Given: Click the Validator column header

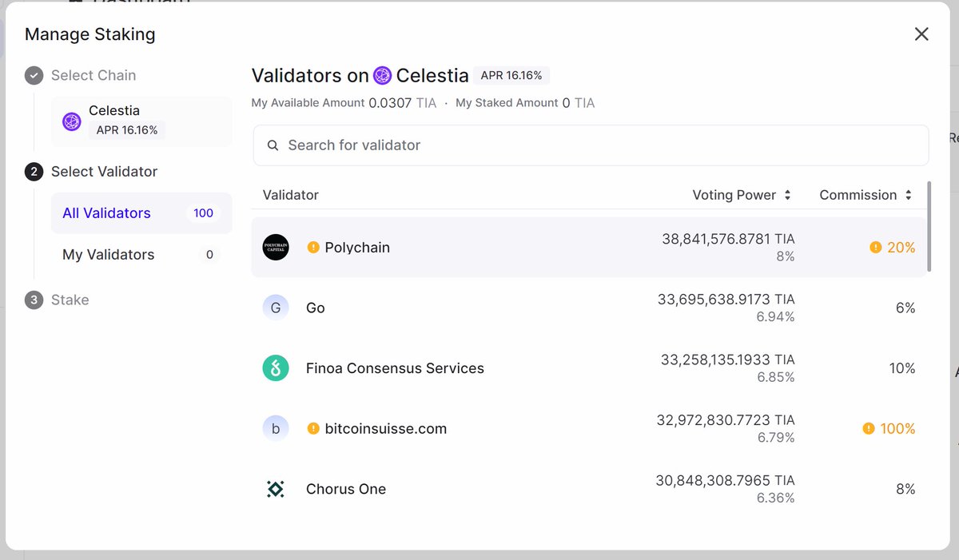Looking at the screenshot, I should [x=291, y=195].
